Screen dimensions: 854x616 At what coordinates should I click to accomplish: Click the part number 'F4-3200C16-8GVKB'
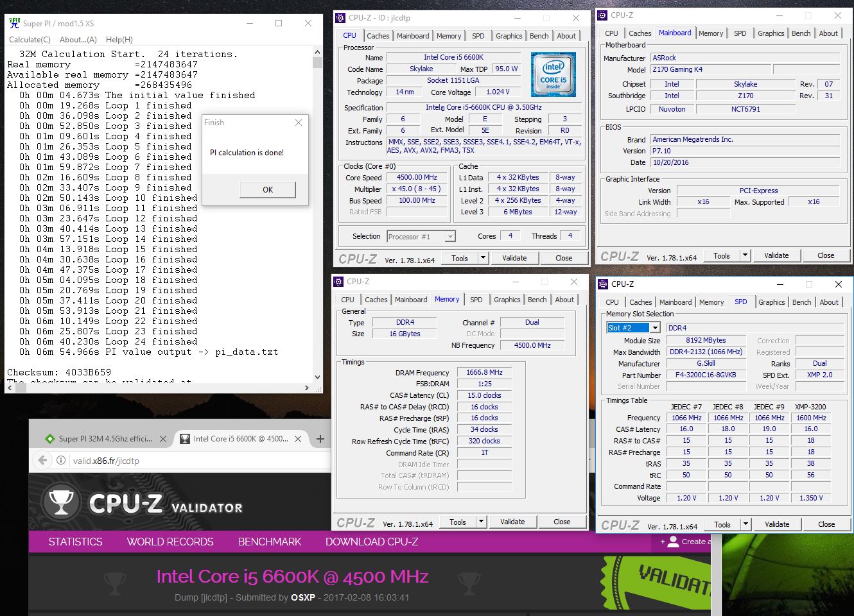[x=706, y=375]
